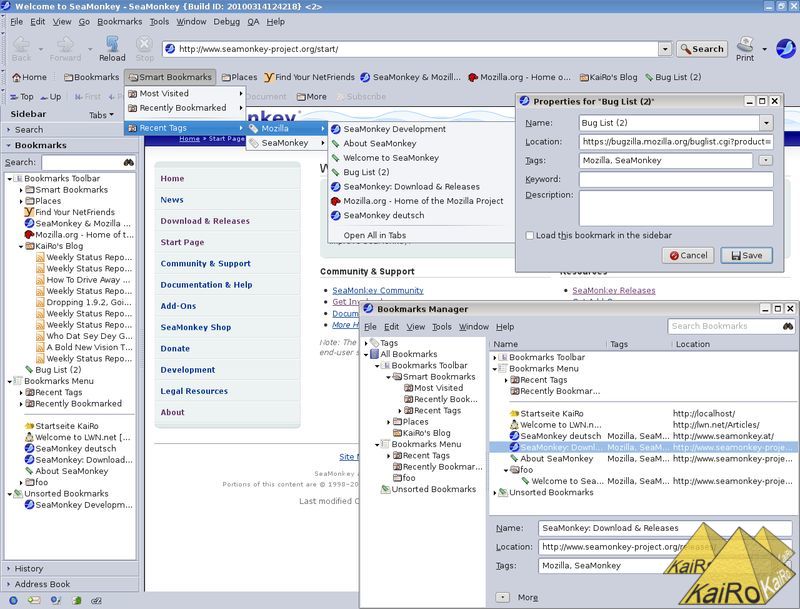800x609 pixels.
Task: Open ChatZilla from the status bar icon
Action: (x=96, y=600)
